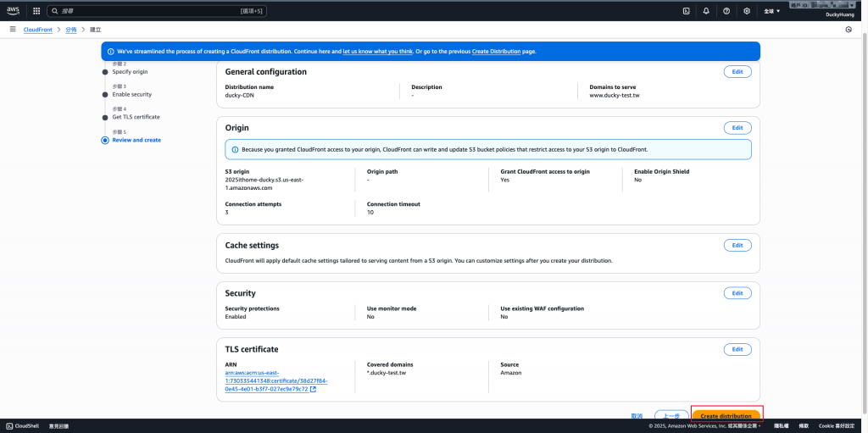868x433 pixels.
Task: Go to CloudFront breadcrumb link
Action: [x=37, y=30]
